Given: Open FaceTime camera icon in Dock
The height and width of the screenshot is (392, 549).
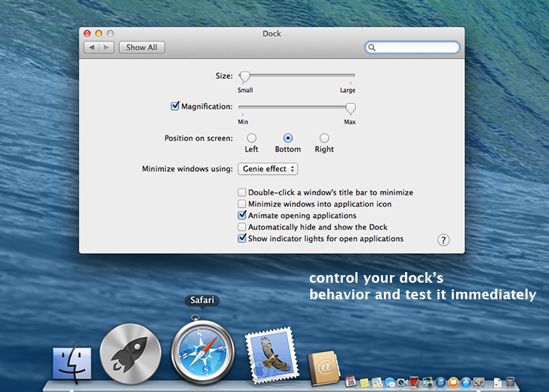Looking at the screenshot, I should [x=402, y=382].
